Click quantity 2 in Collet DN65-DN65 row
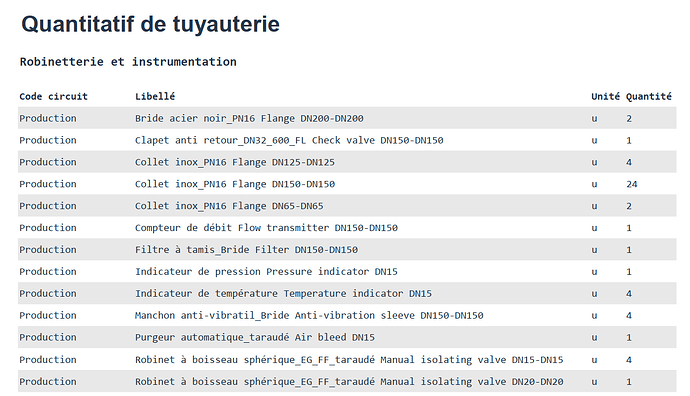The height and width of the screenshot is (396, 690). pos(629,206)
